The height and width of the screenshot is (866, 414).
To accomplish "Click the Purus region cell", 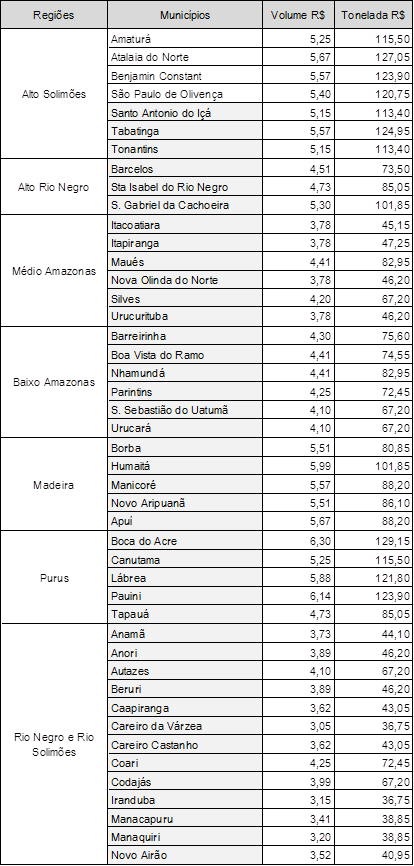I will tap(54, 578).
